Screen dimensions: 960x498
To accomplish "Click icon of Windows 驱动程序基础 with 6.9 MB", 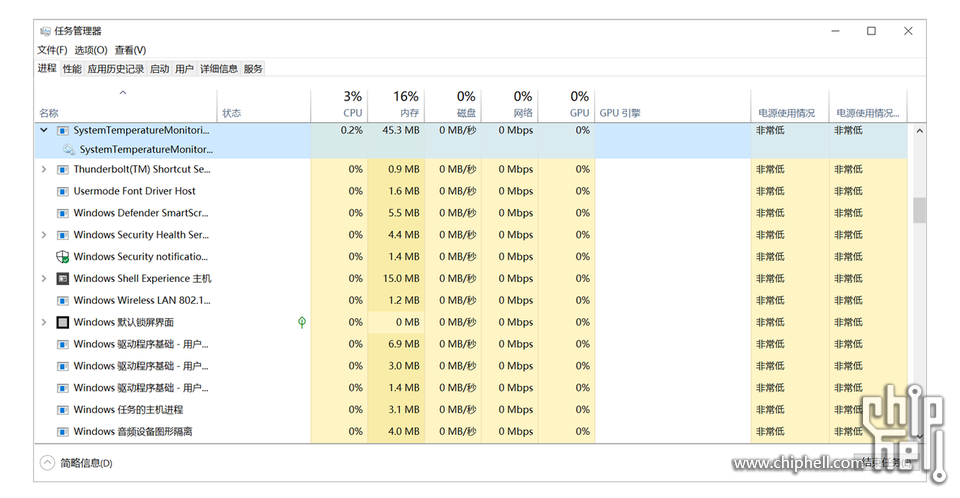I will click(62, 344).
